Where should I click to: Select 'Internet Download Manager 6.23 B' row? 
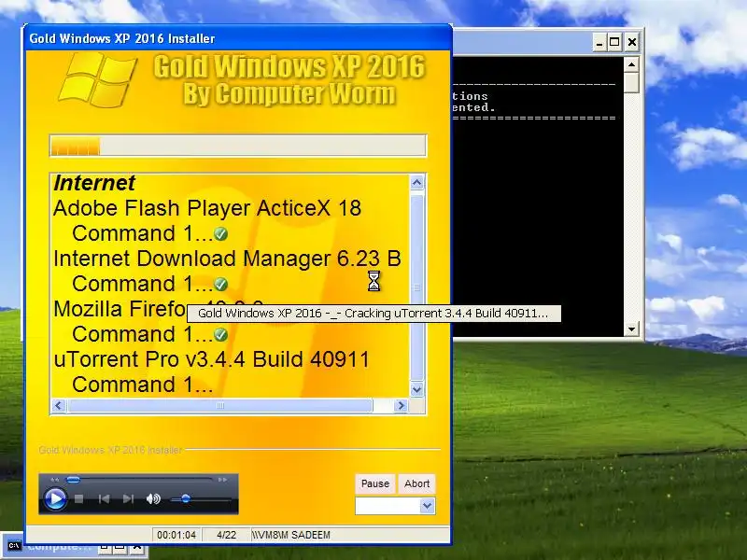(x=227, y=259)
